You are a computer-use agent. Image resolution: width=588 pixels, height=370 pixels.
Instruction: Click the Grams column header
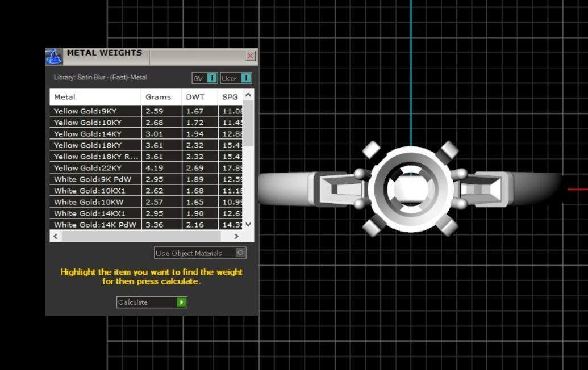(161, 96)
